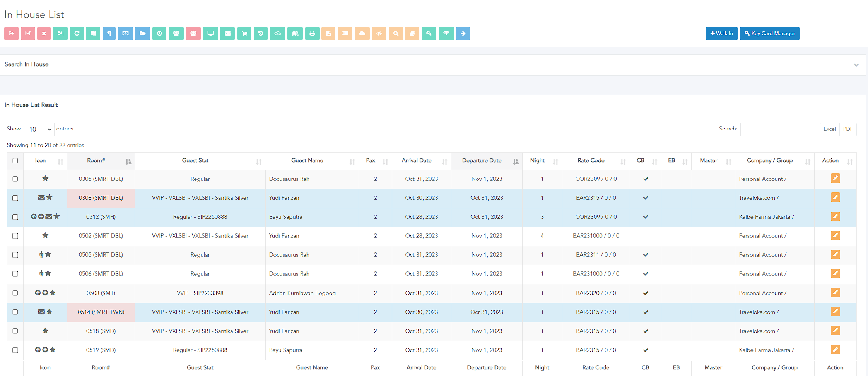Sort table by Room# column
868x376 pixels.
click(x=101, y=161)
